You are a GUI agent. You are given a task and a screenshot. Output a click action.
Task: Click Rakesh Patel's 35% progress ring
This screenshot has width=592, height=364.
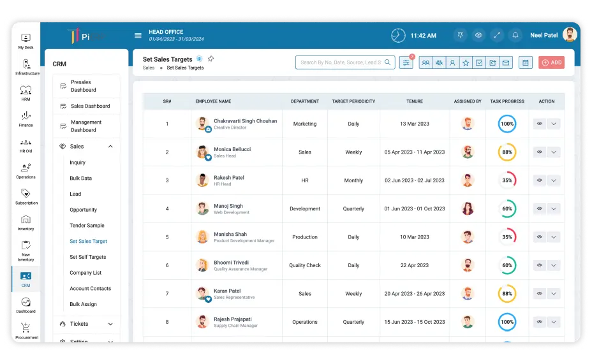tap(507, 180)
